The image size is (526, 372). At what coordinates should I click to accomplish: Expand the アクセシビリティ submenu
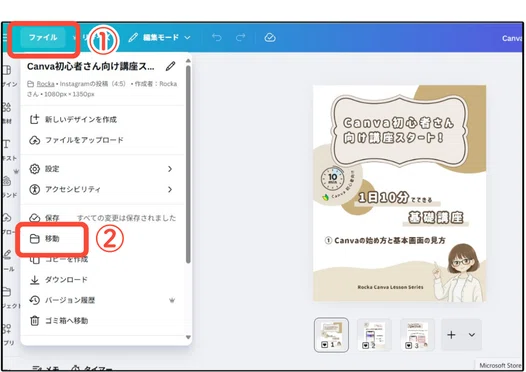[103, 189]
